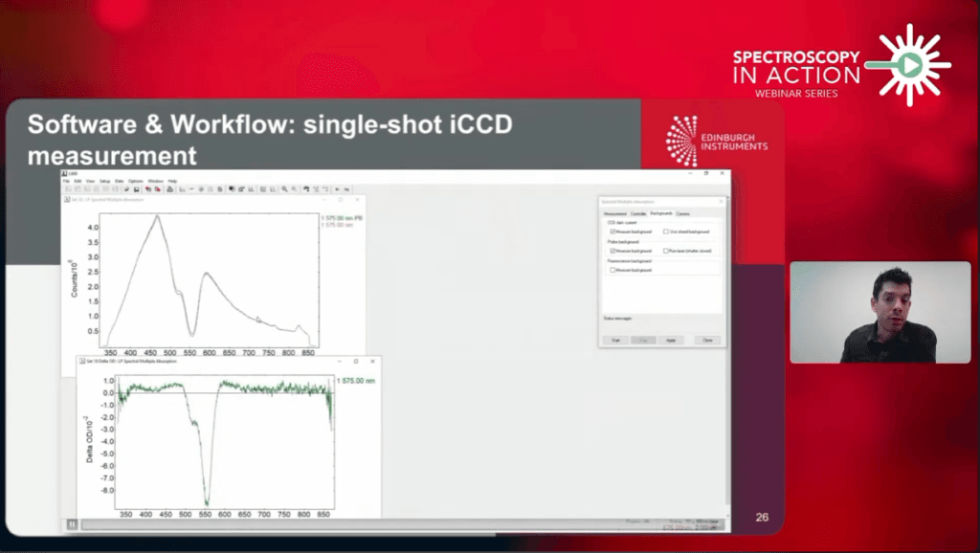
Task: Switch to the Controller tab
Action: [638, 213]
